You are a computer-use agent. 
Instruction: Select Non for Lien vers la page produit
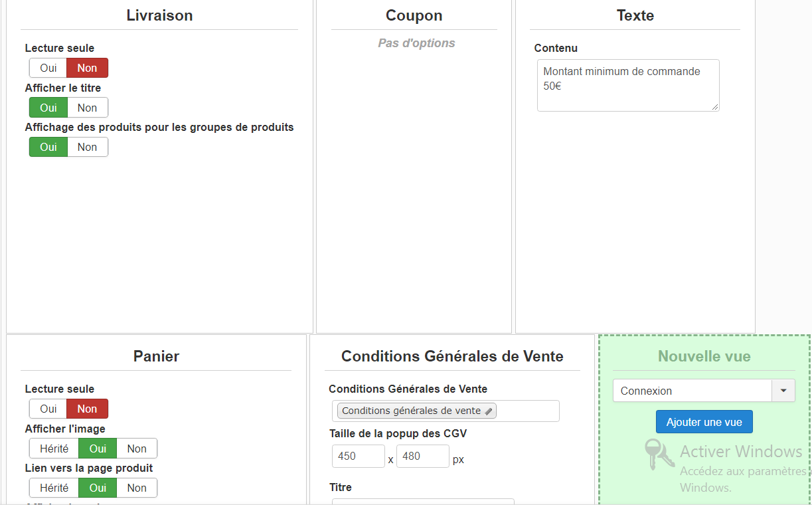[x=137, y=488]
